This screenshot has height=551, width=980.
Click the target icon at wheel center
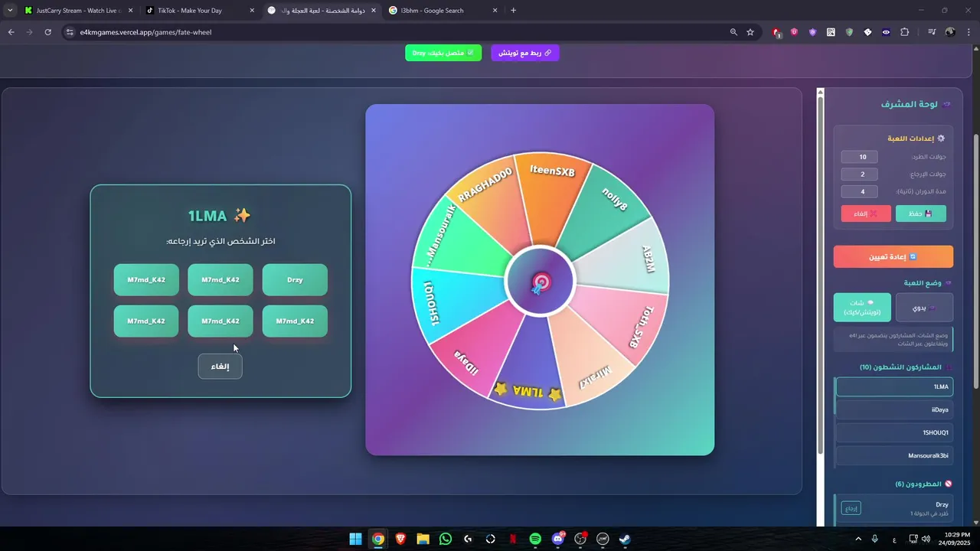pos(541,283)
